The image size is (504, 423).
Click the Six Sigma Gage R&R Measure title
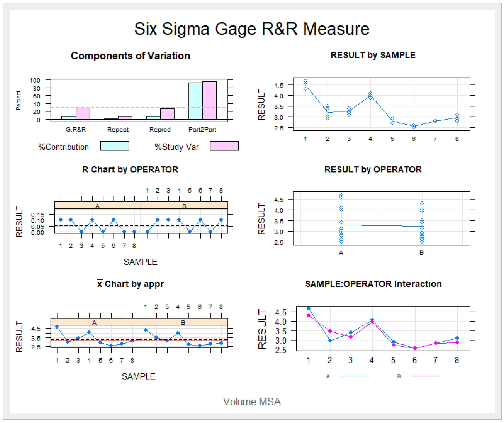(252, 29)
